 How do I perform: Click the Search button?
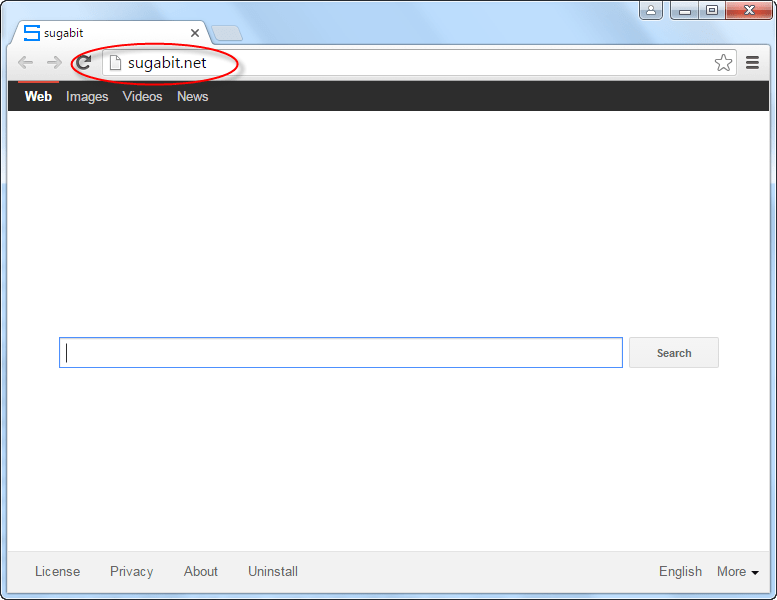(x=674, y=353)
